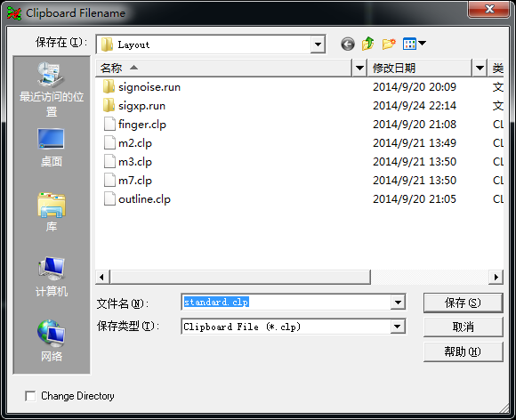Open Recent Places (最近访问的位置) shortcut
Screen dimensions: 516x420
tap(52, 90)
